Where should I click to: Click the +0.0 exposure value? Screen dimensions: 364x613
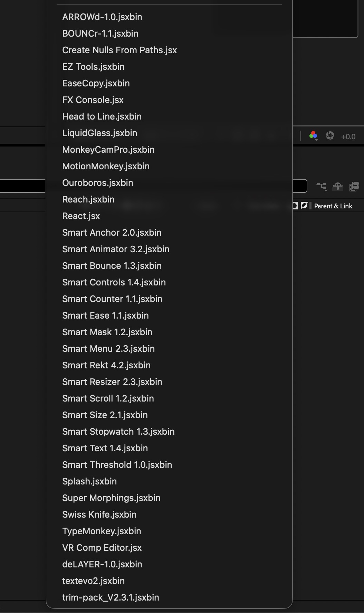(x=348, y=137)
